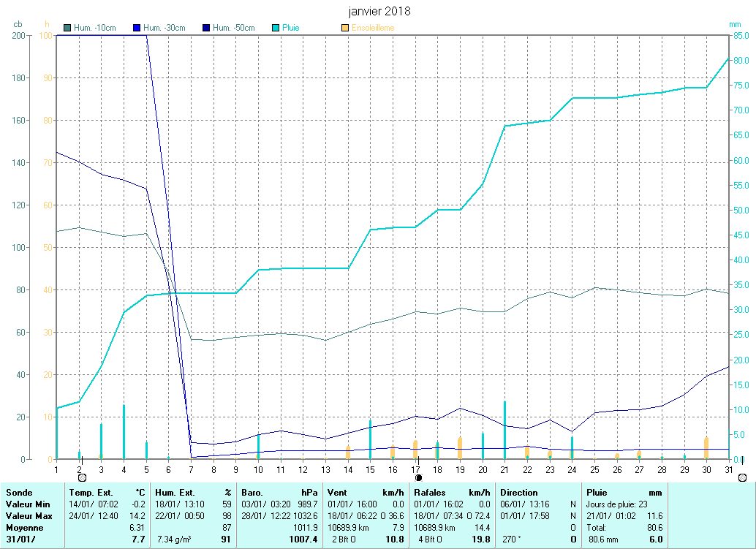Click the Hum. -10cm legend color square
The image size is (756, 549).
pos(67,29)
